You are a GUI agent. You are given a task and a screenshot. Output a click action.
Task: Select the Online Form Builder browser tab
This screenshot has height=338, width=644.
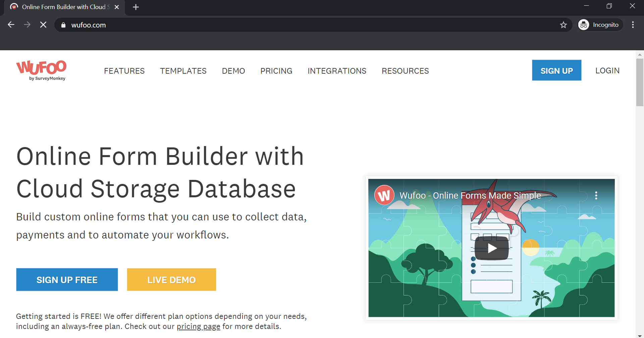click(x=64, y=7)
